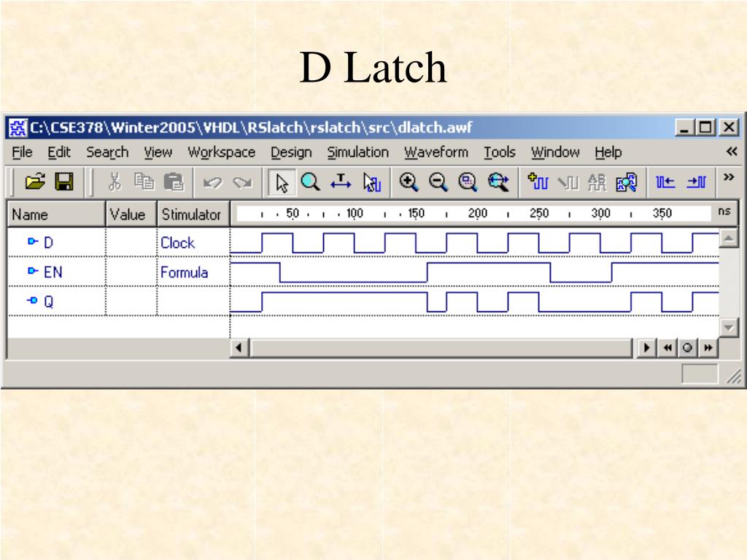Click the vertical scrollbar down arrow
Image resolution: width=747 pixels, height=560 pixels.
click(x=729, y=327)
